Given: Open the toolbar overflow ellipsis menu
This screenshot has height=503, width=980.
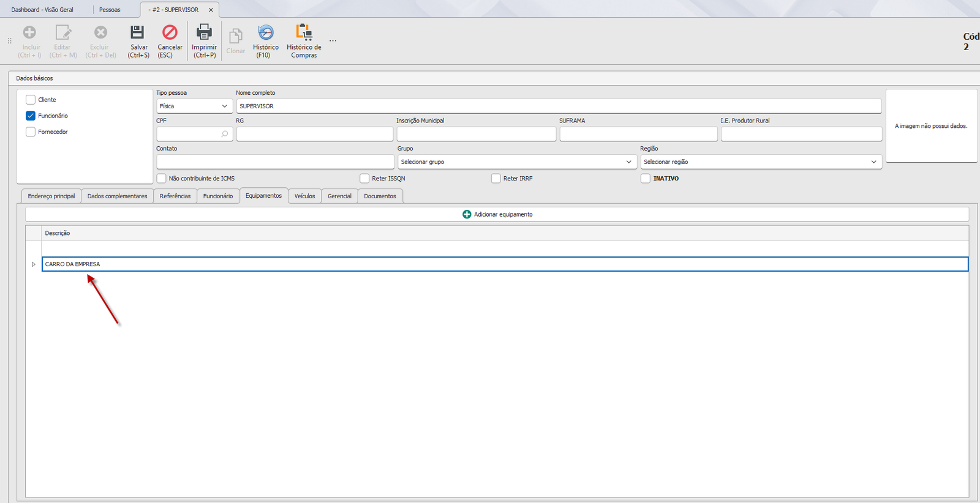Looking at the screenshot, I should [333, 41].
